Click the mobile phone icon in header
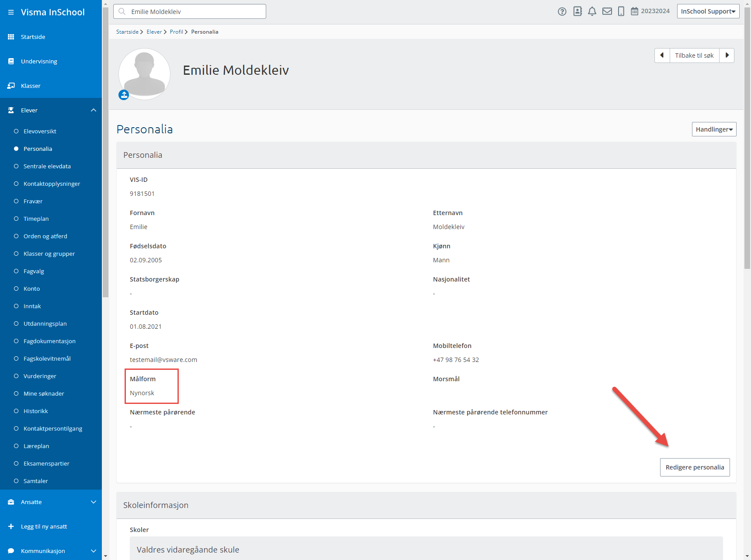The image size is (751, 560). (621, 11)
